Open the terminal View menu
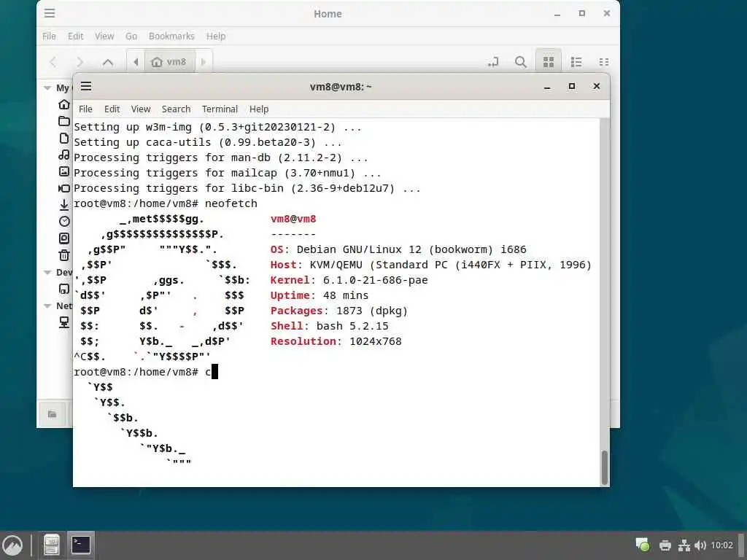Viewport: 747px width, 560px height. (x=141, y=109)
